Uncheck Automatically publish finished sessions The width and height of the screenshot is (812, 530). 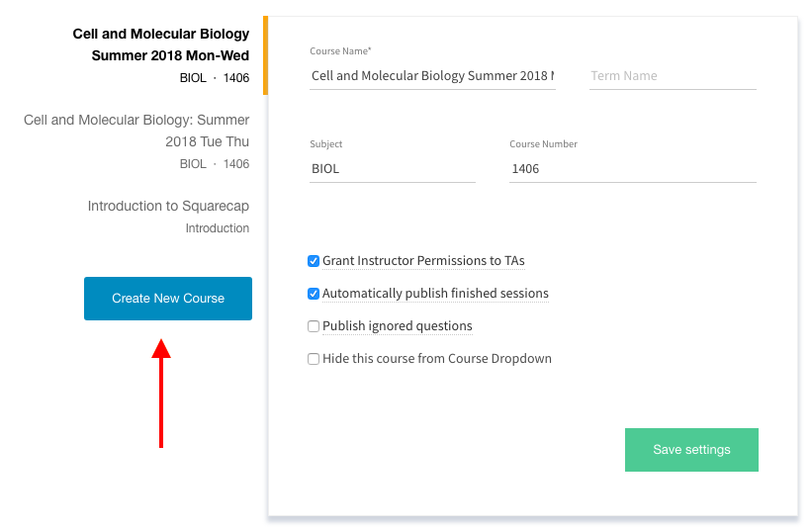click(x=314, y=294)
